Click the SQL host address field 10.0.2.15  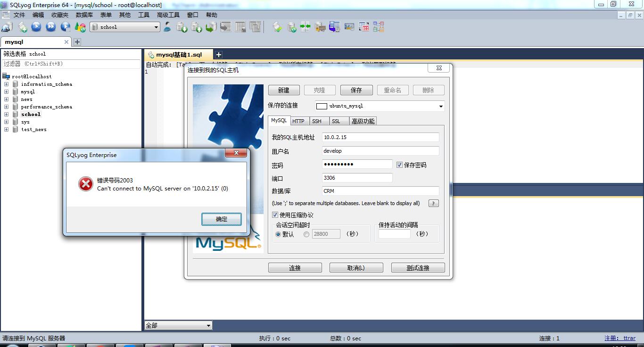(380, 137)
